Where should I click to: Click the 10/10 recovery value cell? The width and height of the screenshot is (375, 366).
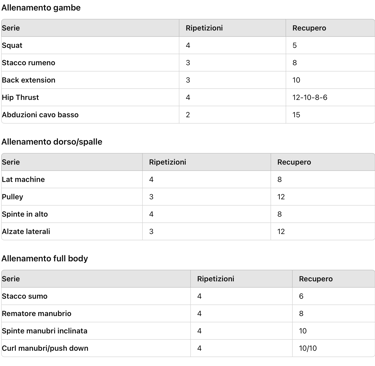[x=333, y=348]
